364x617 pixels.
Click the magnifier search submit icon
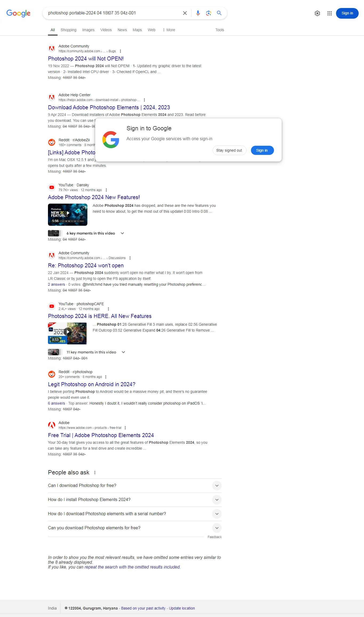219,13
